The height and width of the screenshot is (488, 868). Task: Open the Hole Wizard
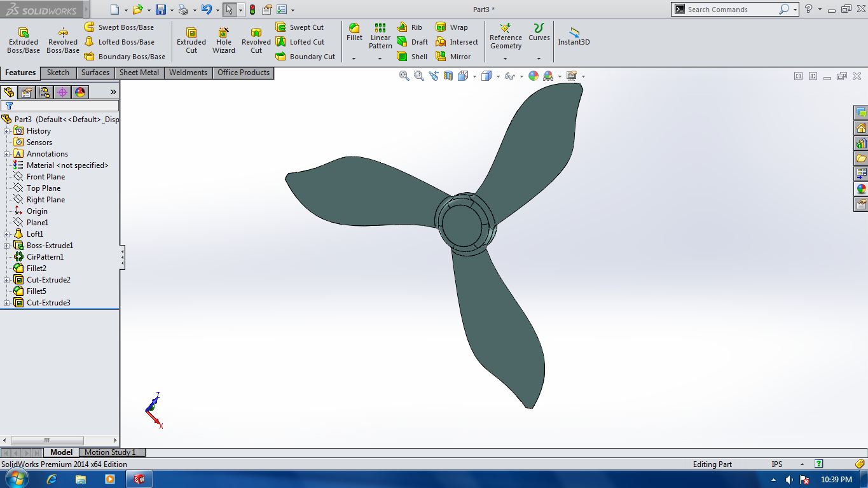click(x=224, y=41)
